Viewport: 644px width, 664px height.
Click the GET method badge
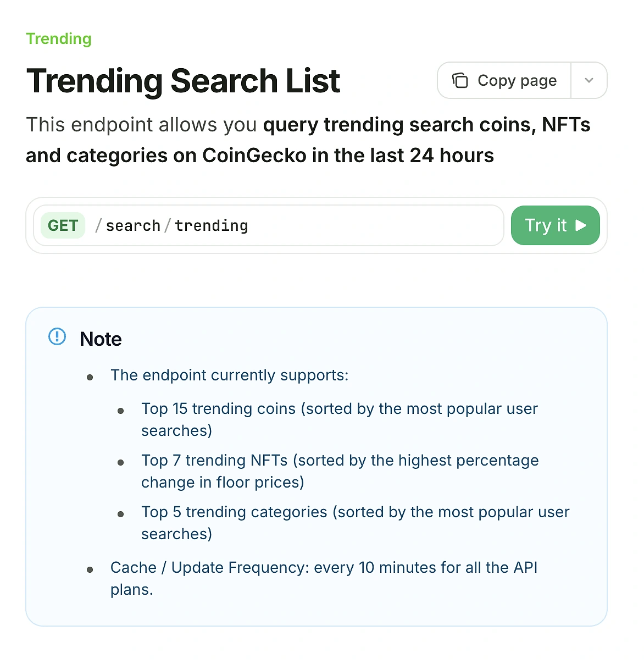(x=63, y=225)
